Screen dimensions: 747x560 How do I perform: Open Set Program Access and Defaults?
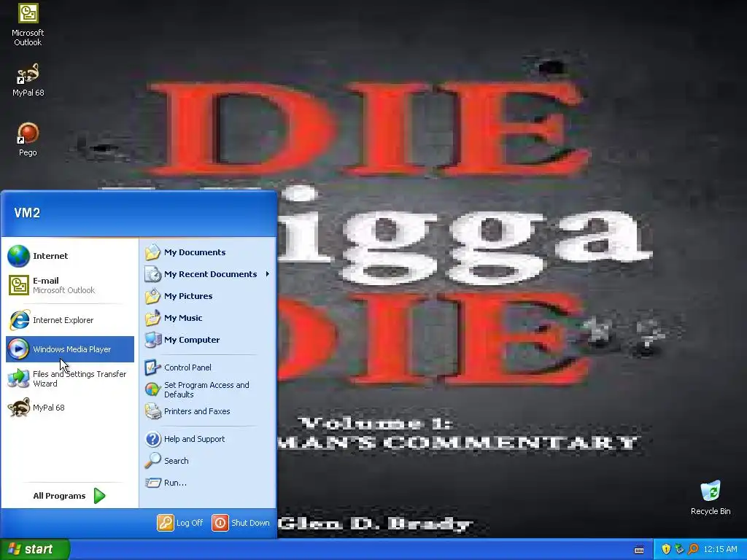[x=208, y=389]
